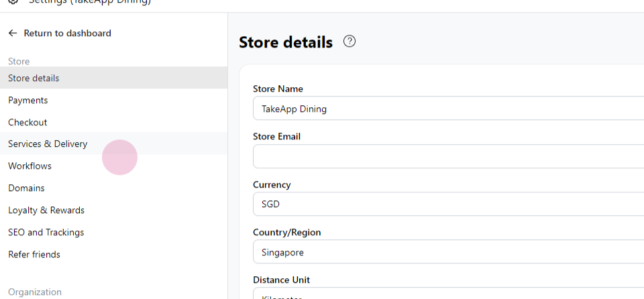Click the Store section label
The height and width of the screenshot is (299, 644).
pos(19,61)
